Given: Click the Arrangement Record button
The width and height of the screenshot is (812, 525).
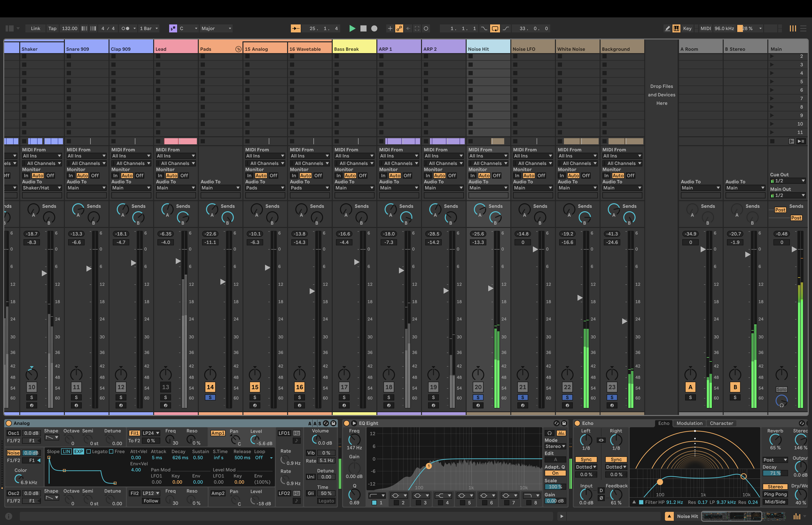Looking at the screenshot, I should [374, 29].
